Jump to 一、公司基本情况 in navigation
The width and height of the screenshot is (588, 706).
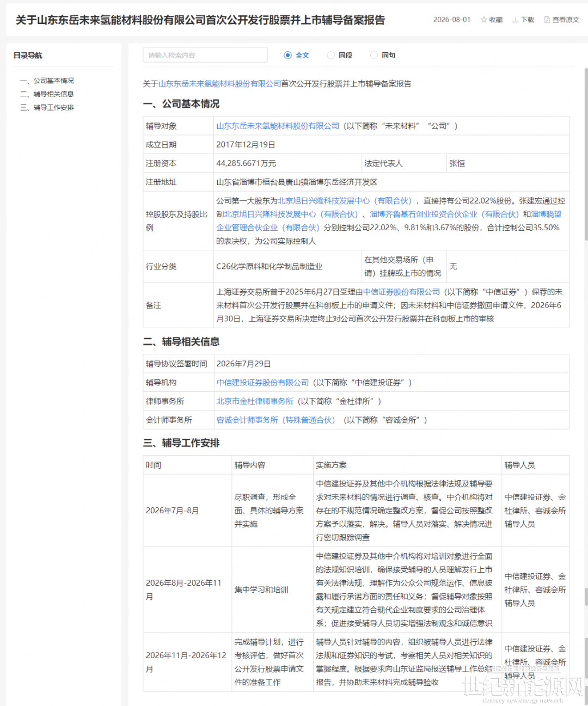[47, 81]
